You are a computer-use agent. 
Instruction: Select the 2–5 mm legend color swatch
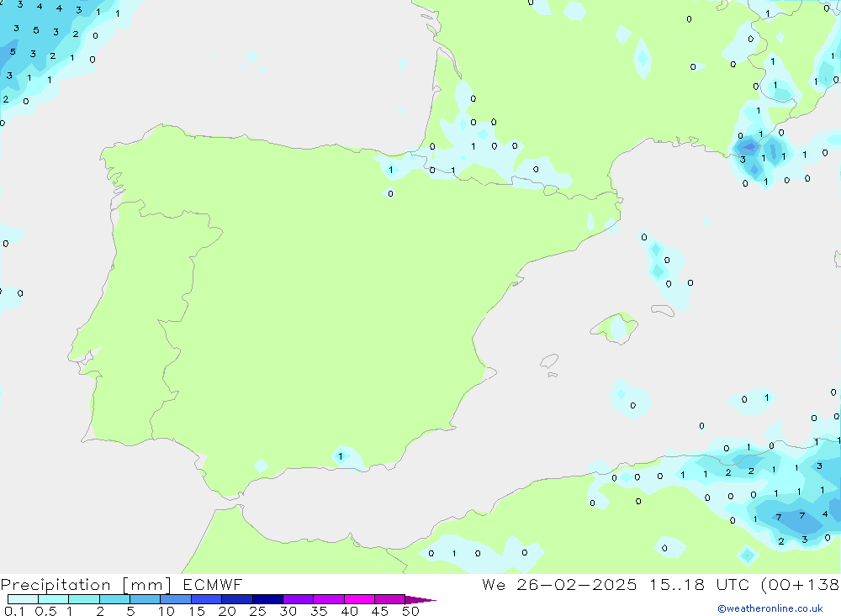[114, 599]
